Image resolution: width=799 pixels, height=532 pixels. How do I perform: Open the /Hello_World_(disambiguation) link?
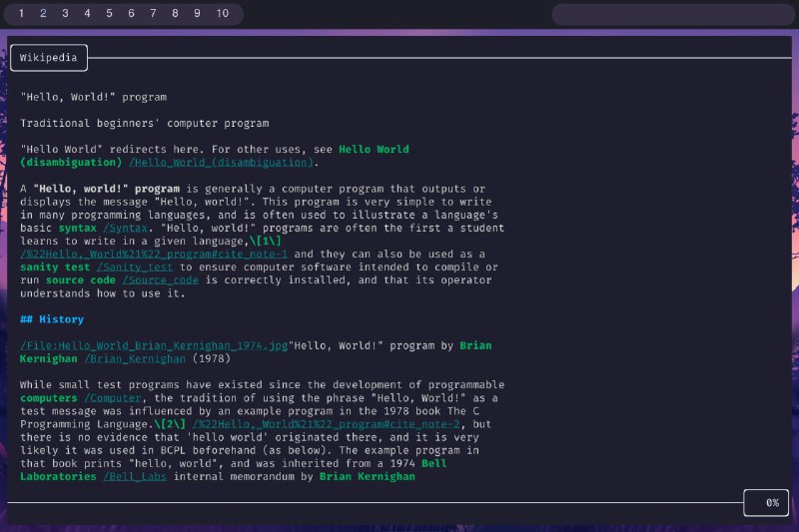[221, 163]
